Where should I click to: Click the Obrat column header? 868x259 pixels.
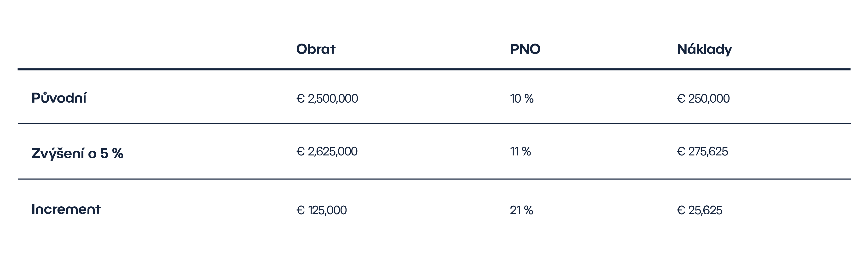coord(316,49)
